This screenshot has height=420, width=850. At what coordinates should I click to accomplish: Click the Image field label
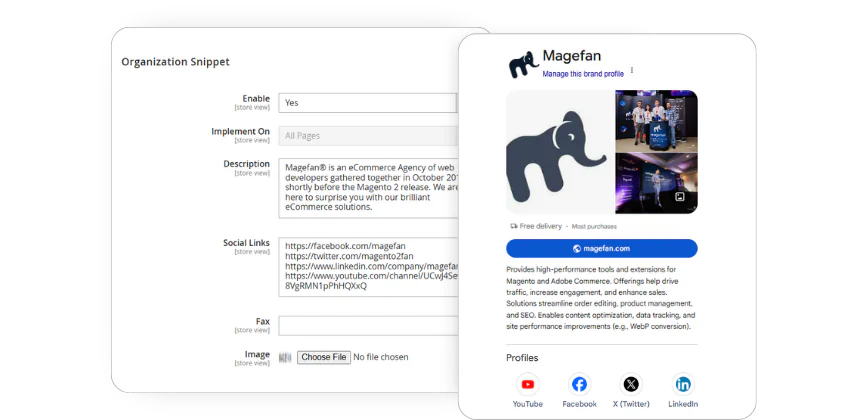[x=257, y=354]
